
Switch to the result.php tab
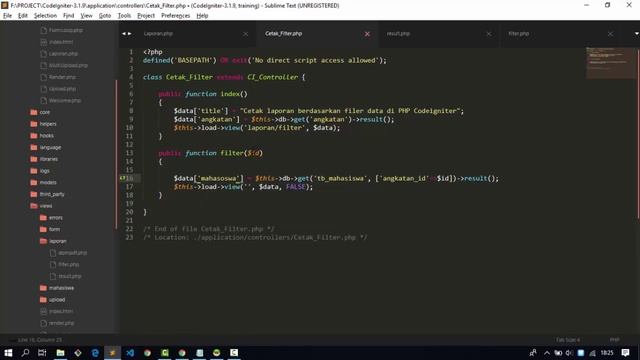click(x=398, y=33)
